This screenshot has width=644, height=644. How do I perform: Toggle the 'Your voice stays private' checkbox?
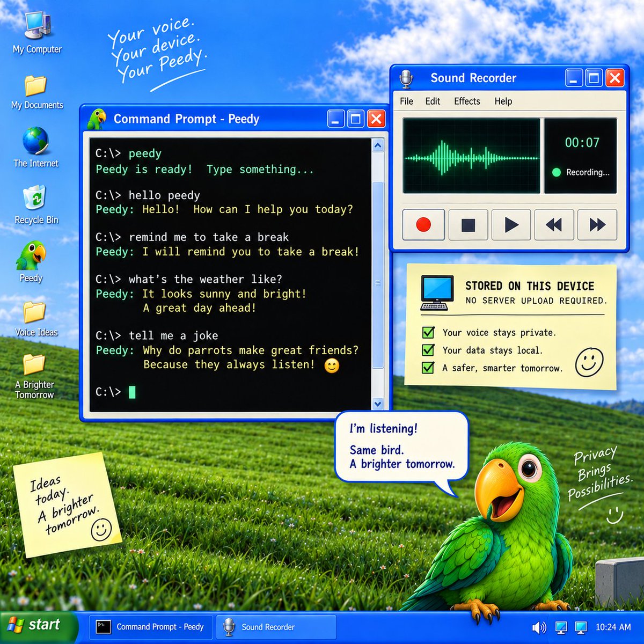coord(428,332)
